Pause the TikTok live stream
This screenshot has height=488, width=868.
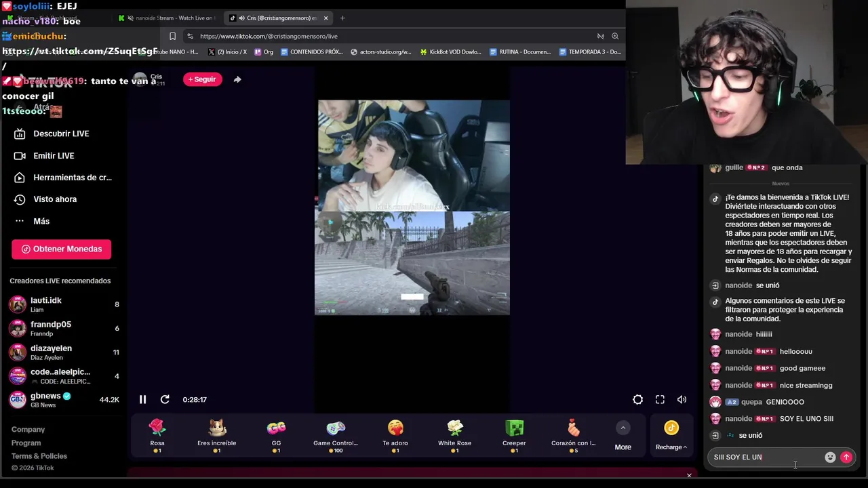[142, 399]
